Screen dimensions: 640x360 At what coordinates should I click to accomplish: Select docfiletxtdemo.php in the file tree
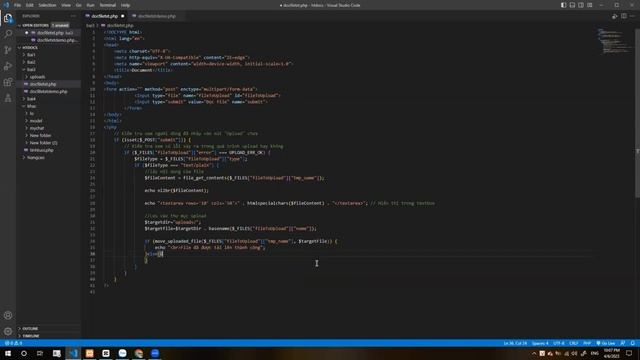tap(49, 91)
